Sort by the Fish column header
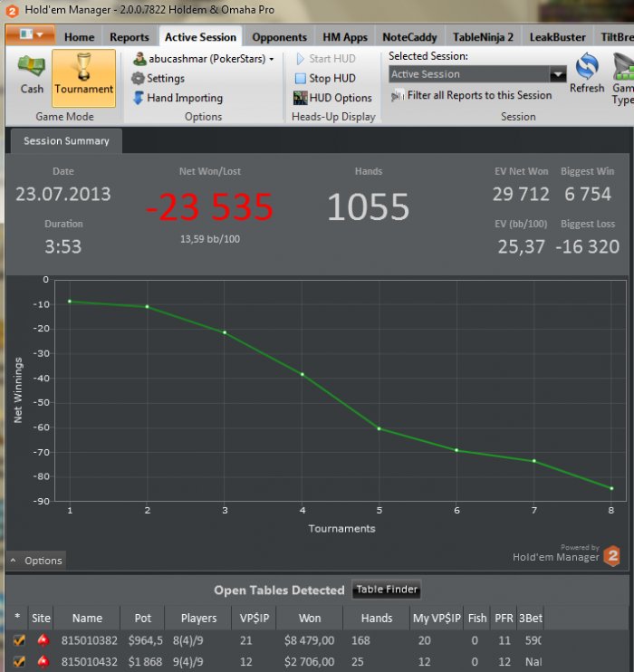 pos(477,618)
